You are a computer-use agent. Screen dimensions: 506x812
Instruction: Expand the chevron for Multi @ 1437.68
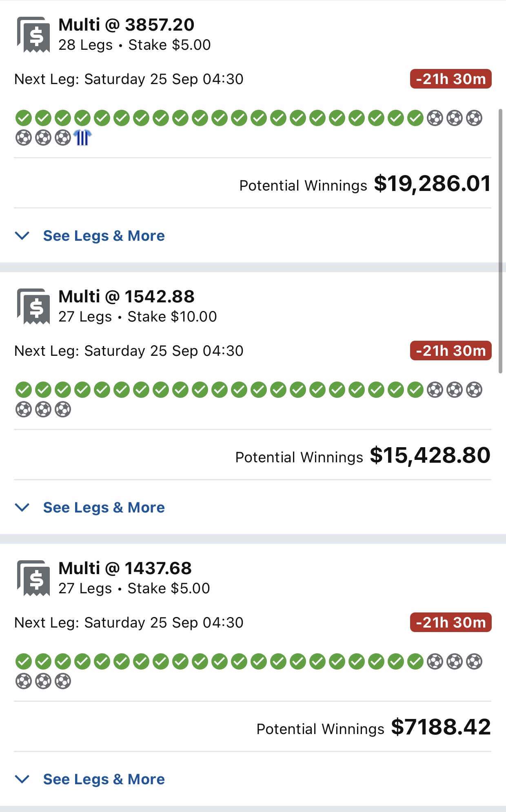[x=22, y=779]
